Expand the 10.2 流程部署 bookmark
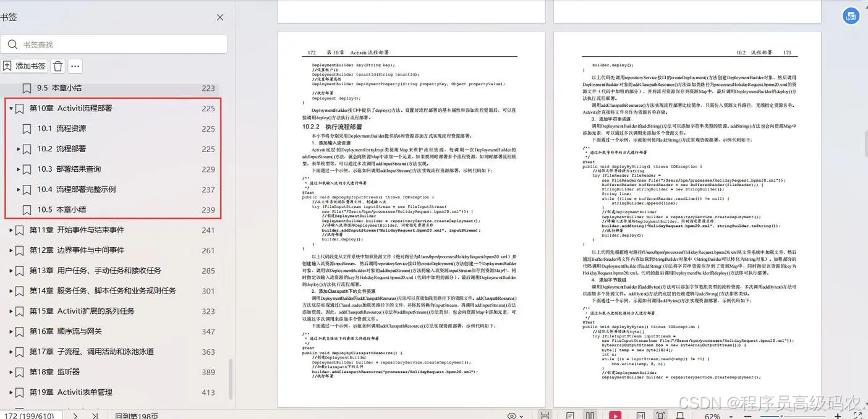Image resolution: width=868 pixels, height=419 pixels. [x=19, y=149]
